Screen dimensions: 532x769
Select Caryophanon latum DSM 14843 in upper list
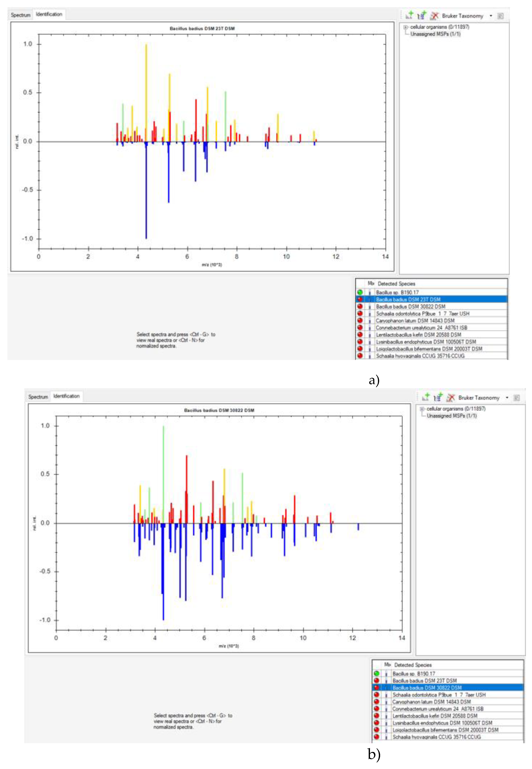(x=415, y=321)
